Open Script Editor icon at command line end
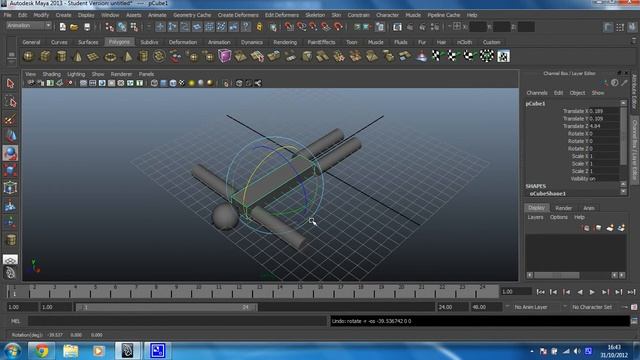Screen dimensions: 640x360 coord(634,321)
